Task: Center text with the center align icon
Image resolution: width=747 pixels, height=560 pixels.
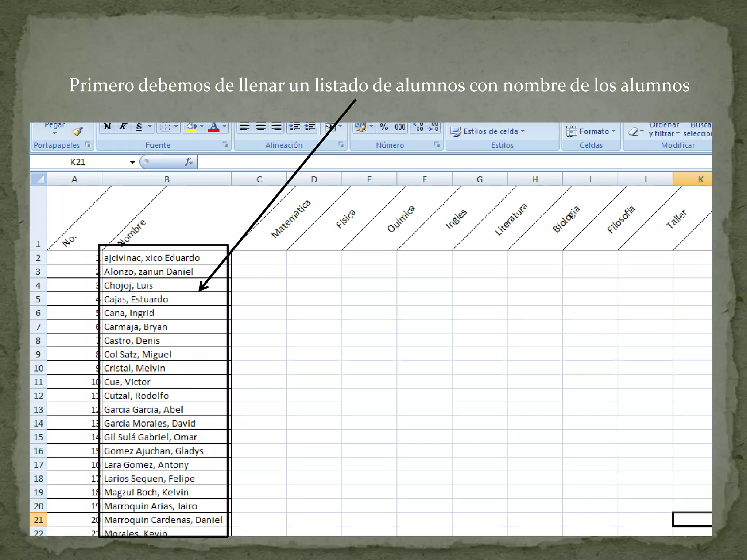Action: point(260,127)
